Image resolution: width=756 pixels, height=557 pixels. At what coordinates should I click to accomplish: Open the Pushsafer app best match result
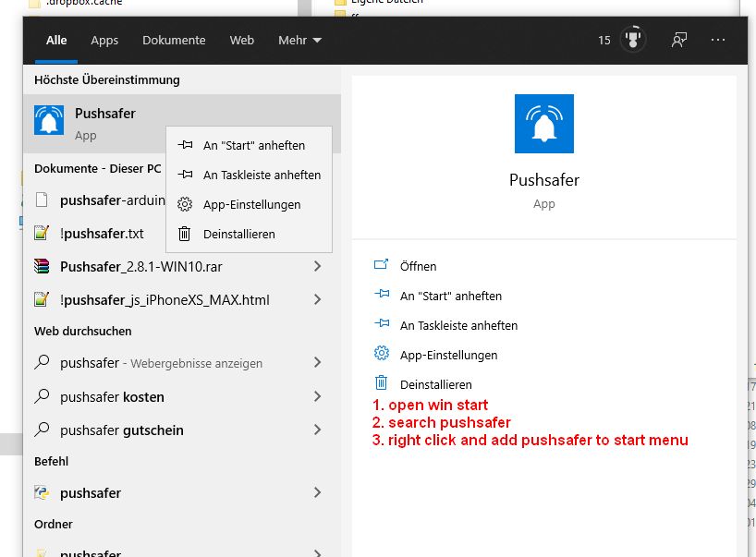(x=182, y=124)
